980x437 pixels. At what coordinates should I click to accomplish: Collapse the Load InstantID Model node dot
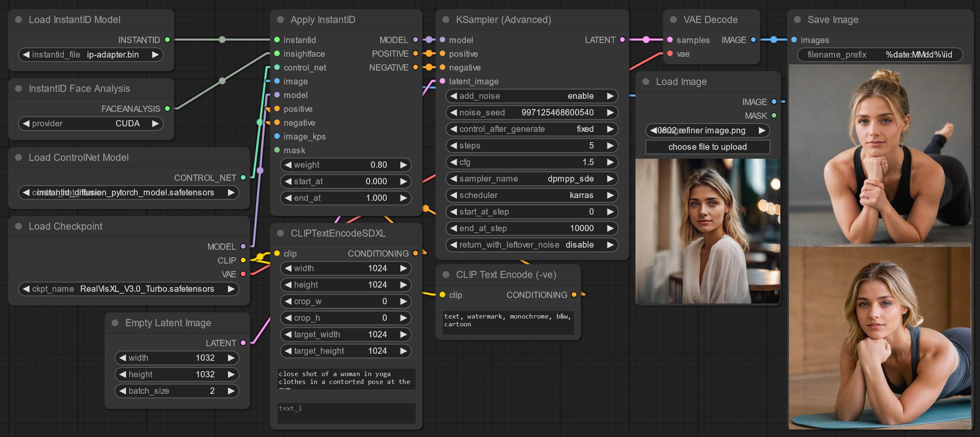point(18,19)
